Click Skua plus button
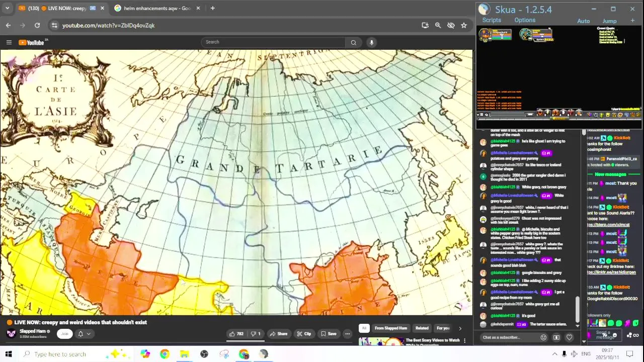Image resolution: width=644 pixels, height=362 pixels. point(632,21)
